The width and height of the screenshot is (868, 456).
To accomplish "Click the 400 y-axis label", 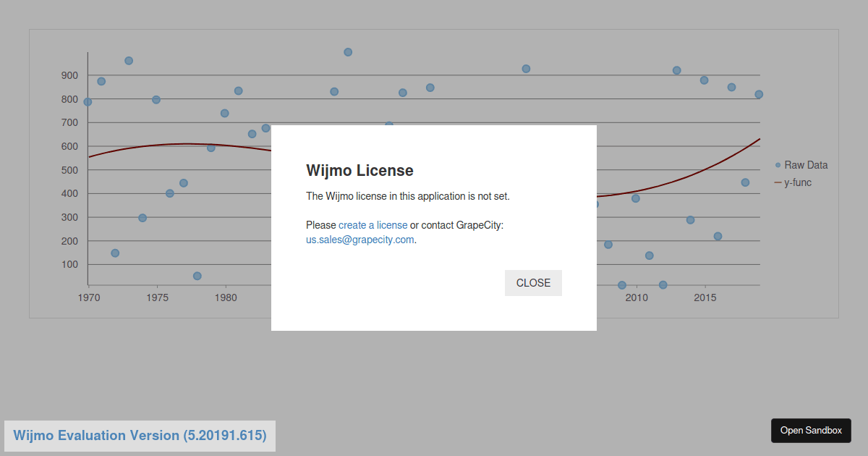I will click(x=69, y=193).
